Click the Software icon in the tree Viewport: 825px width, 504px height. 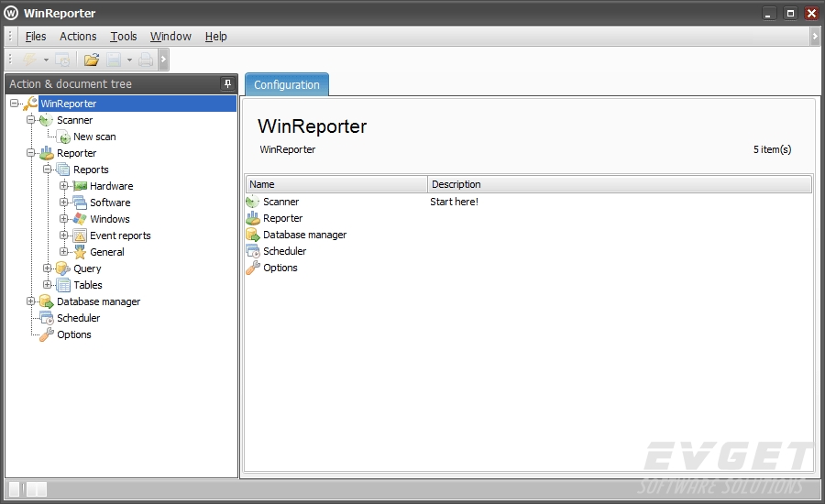(80, 203)
